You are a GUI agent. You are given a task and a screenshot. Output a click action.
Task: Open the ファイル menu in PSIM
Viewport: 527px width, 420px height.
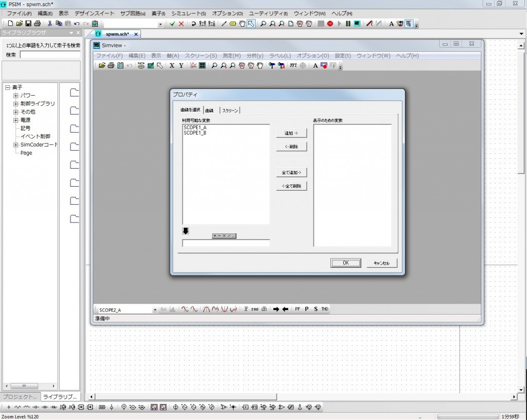(x=19, y=13)
